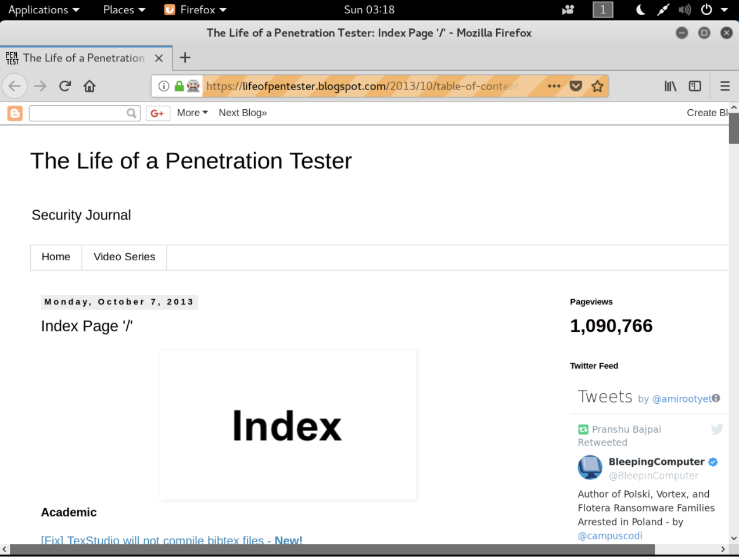This screenshot has width=739, height=560.
Task: Click the scroll right arrow
Action: (x=723, y=549)
